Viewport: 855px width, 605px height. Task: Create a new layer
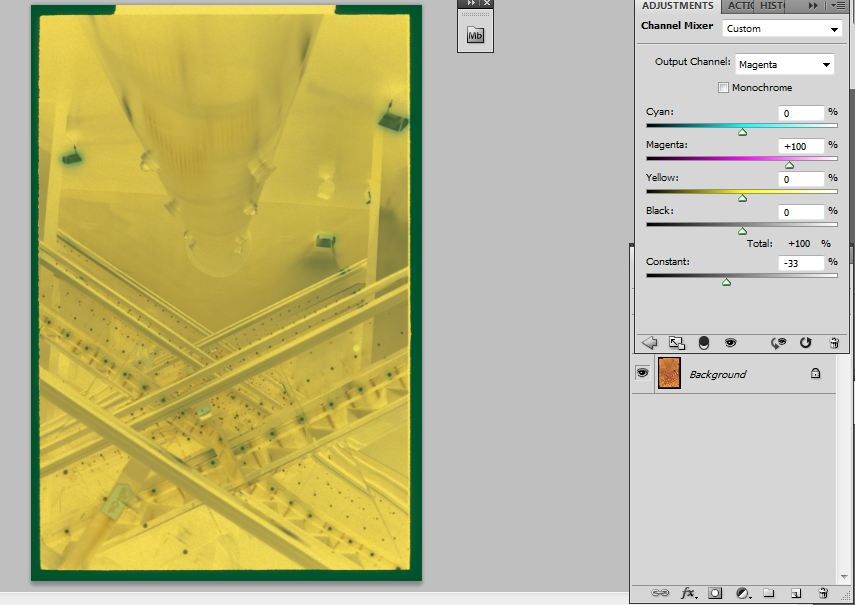pos(796,593)
